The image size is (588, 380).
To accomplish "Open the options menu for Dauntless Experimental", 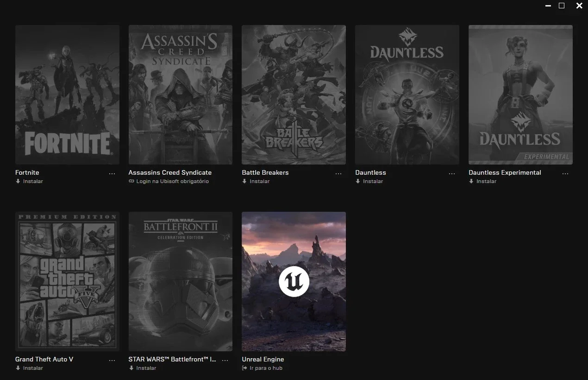I will tap(565, 173).
